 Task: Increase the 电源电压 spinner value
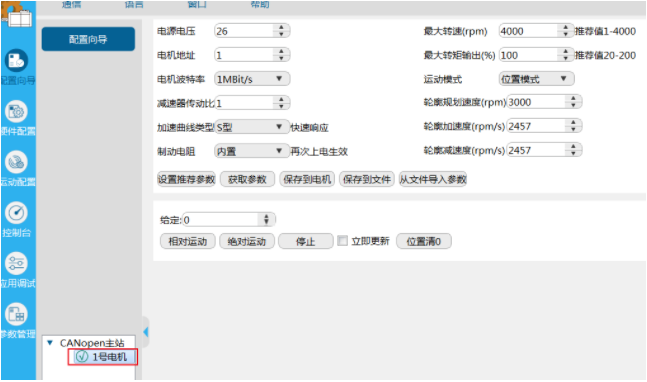point(281,27)
